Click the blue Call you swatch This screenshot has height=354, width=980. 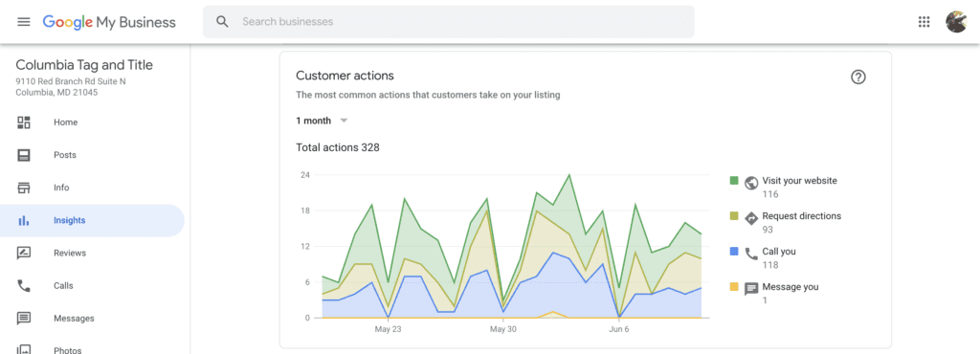pyautogui.click(x=734, y=252)
